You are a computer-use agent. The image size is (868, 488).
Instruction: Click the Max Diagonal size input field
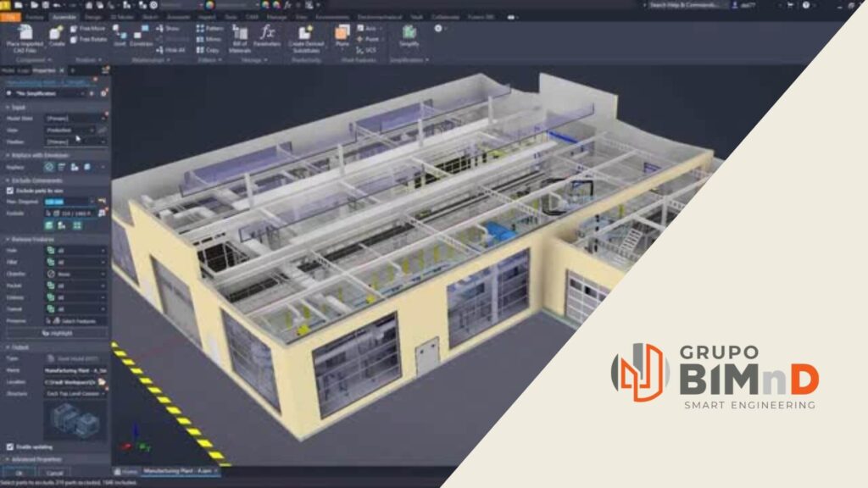coord(66,202)
